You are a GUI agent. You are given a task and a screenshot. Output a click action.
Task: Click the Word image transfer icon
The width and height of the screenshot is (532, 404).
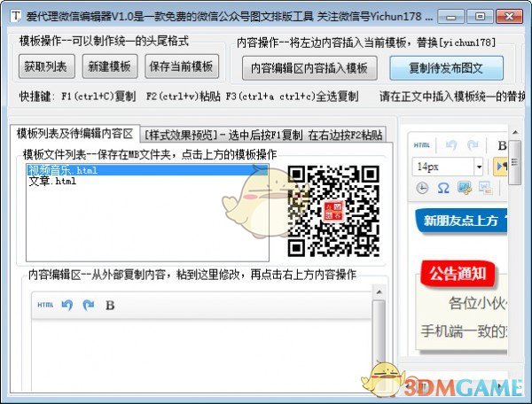(486, 188)
